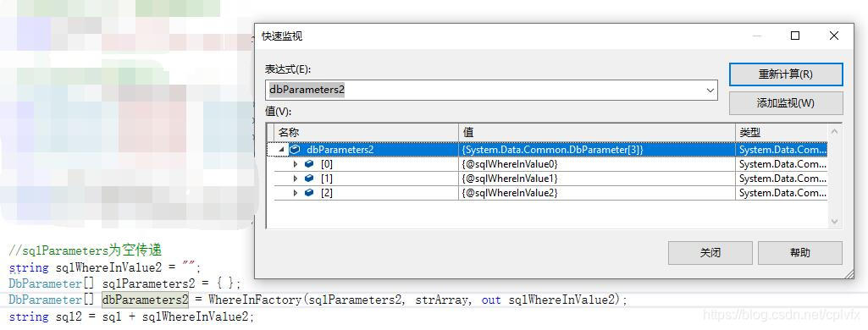This screenshot has height=330, width=868.
Task: Select the dbParameters2 object icon
Action: [x=295, y=149]
